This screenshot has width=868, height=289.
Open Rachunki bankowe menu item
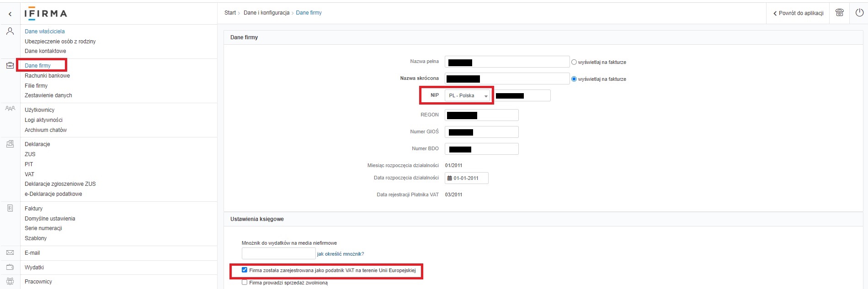point(47,76)
